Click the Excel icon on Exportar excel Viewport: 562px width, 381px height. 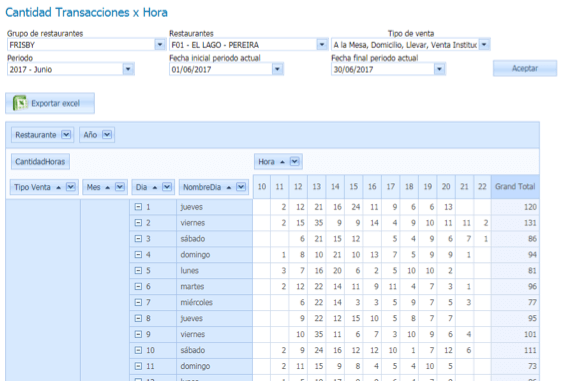click(x=20, y=103)
